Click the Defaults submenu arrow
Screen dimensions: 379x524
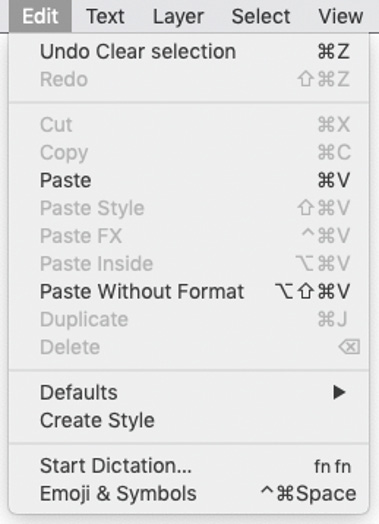(x=339, y=392)
